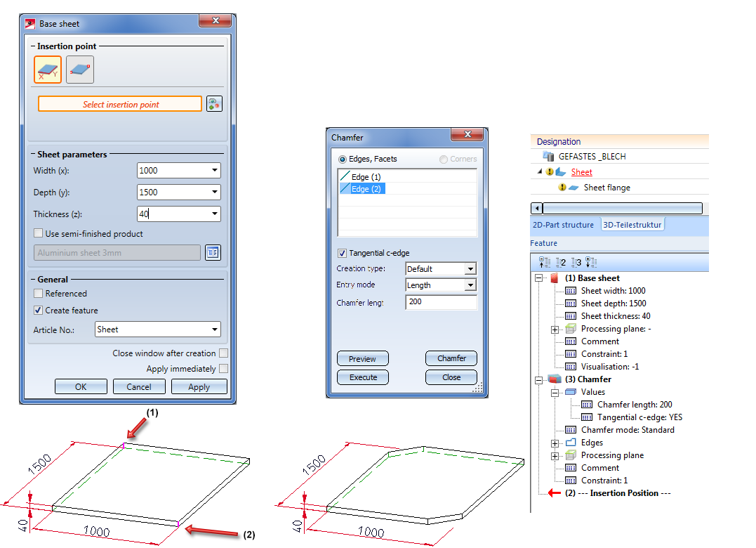Select the Edges, Facets radio button
The image size is (756, 548).
click(x=343, y=159)
